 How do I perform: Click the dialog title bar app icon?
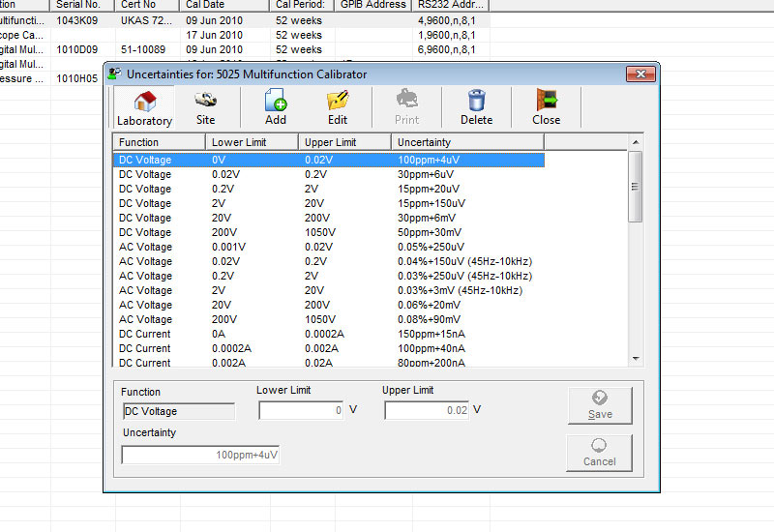(116, 74)
